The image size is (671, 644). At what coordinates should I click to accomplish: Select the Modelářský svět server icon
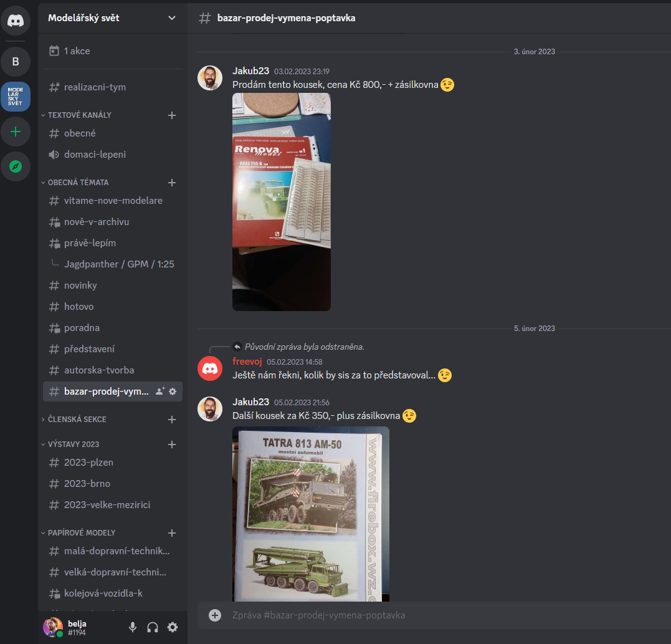point(16,97)
